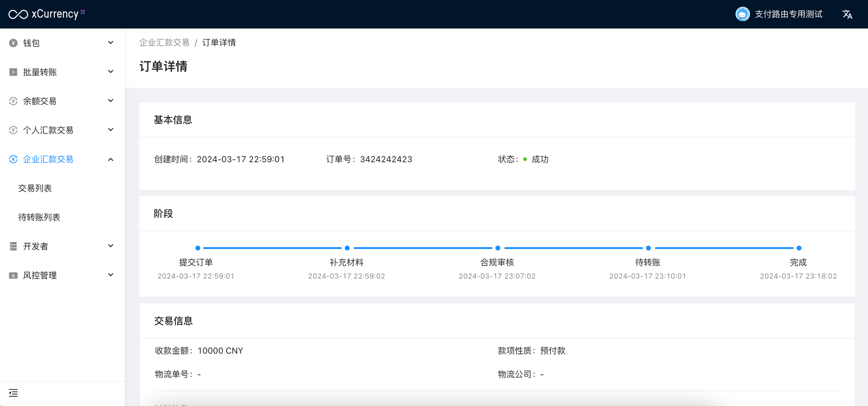Screen dimensions: 868x406
Task: Collapse the 企业汇款交易 submenu chevron
Action: coord(111,159)
